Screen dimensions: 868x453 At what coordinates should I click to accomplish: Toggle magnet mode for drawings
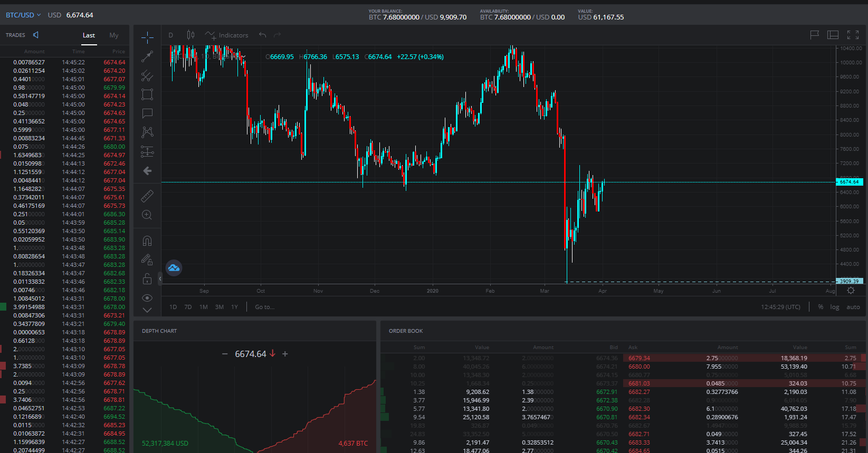click(147, 241)
